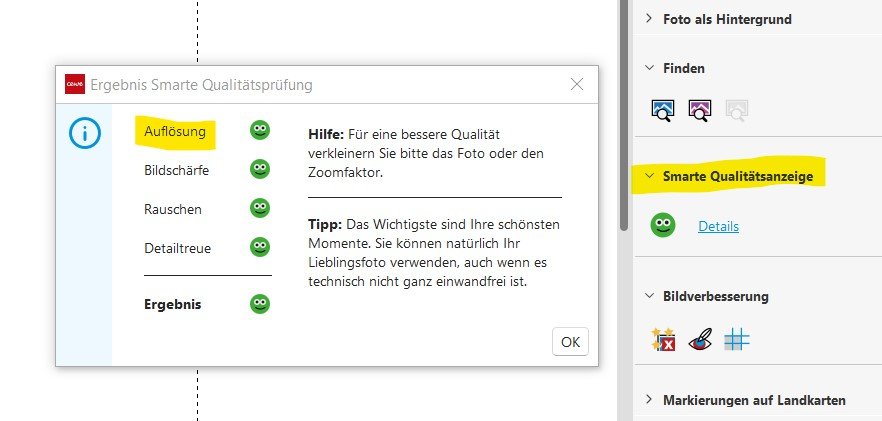882x421 pixels.
Task: Select the red-eye correction icon
Action: coord(700,339)
